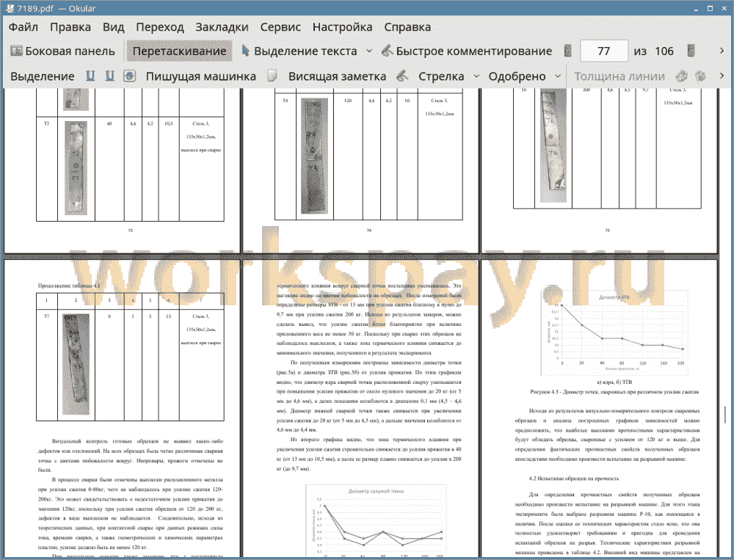The height and width of the screenshot is (560, 734).
Task: Open the Одобрено stamp dropdown arrow
Action: [558, 76]
